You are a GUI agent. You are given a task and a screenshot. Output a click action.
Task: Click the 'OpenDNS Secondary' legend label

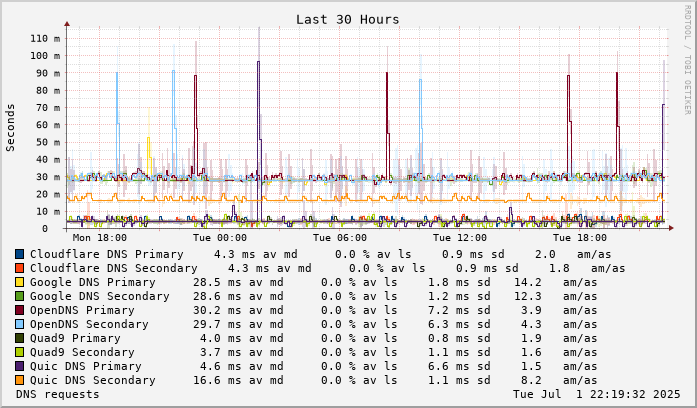(89, 324)
